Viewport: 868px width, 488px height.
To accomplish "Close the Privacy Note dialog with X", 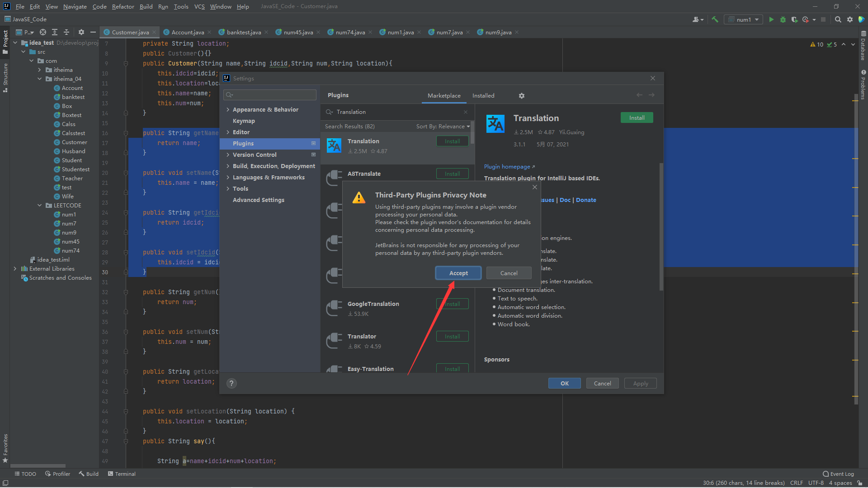I will click(535, 187).
